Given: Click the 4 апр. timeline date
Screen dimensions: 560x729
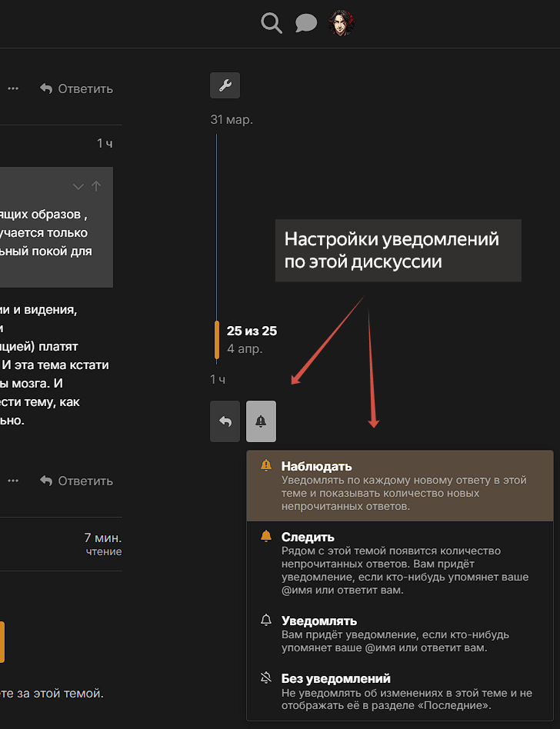Looking at the screenshot, I should [x=245, y=348].
